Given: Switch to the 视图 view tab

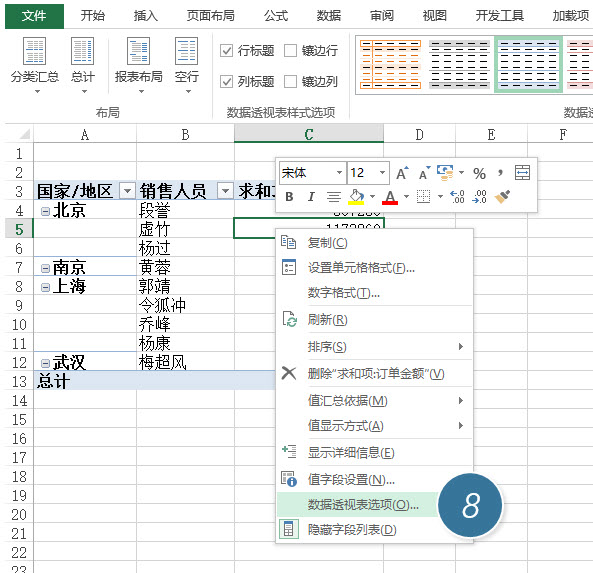Looking at the screenshot, I should 435,16.
